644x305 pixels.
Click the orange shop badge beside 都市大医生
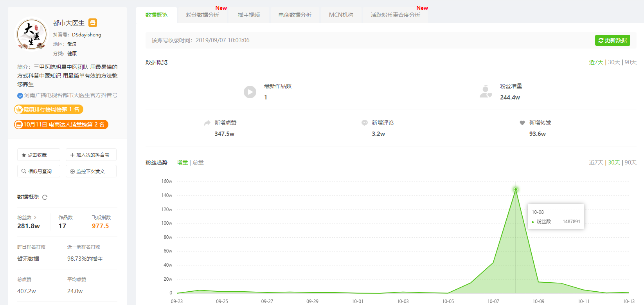[x=93, y=23]
